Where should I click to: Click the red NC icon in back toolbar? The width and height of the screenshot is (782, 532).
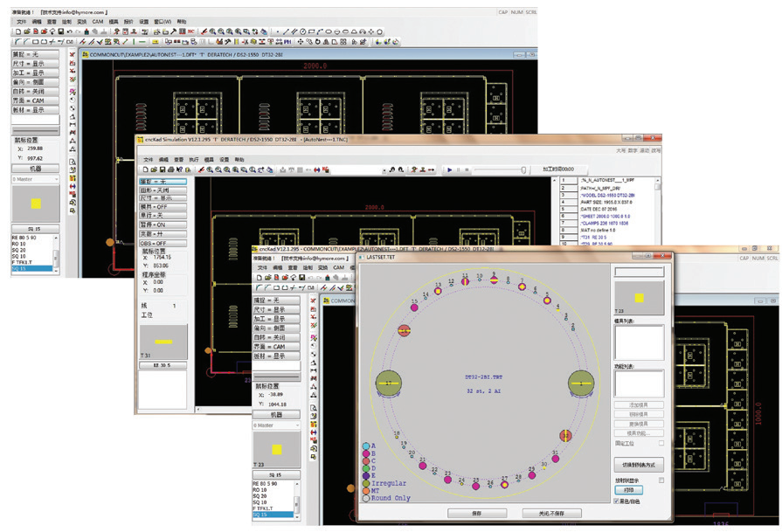pos(191,31)
